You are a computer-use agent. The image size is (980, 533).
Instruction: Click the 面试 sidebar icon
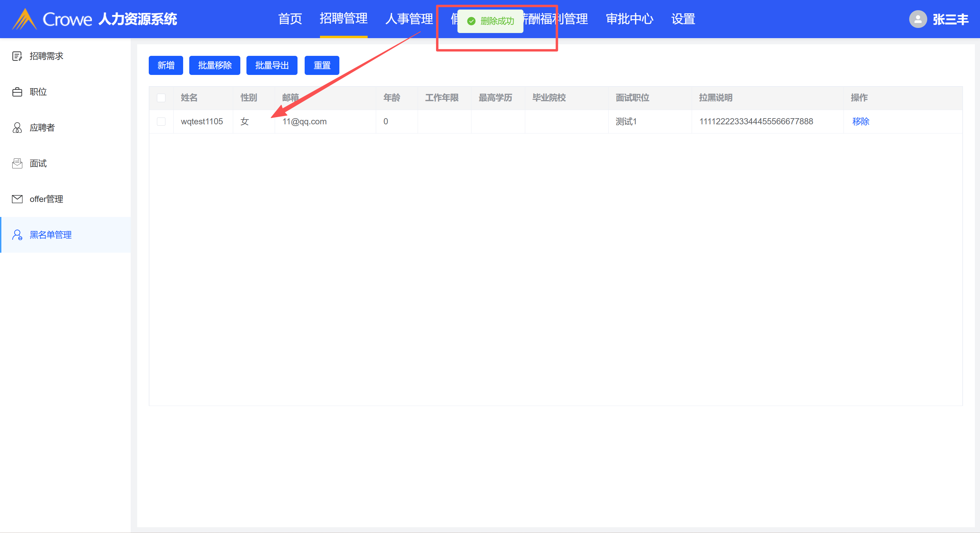click(x=17, y=164)
